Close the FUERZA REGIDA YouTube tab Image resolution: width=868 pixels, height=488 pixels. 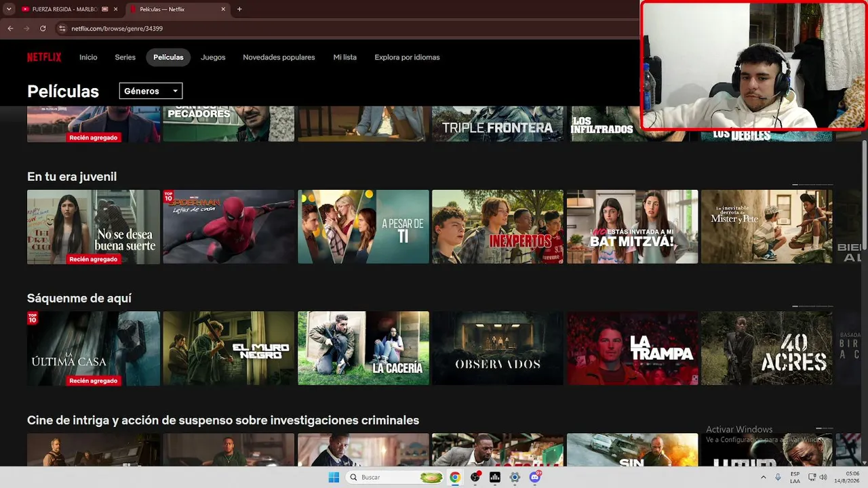click(116, 9)
